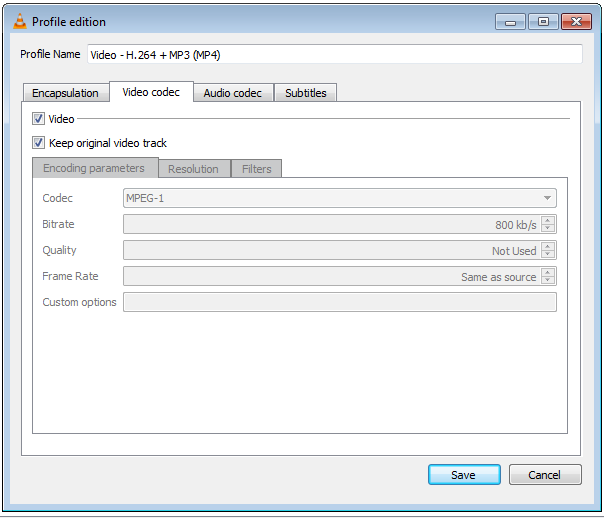Open the Filters sub-tab

coord(257,169)
